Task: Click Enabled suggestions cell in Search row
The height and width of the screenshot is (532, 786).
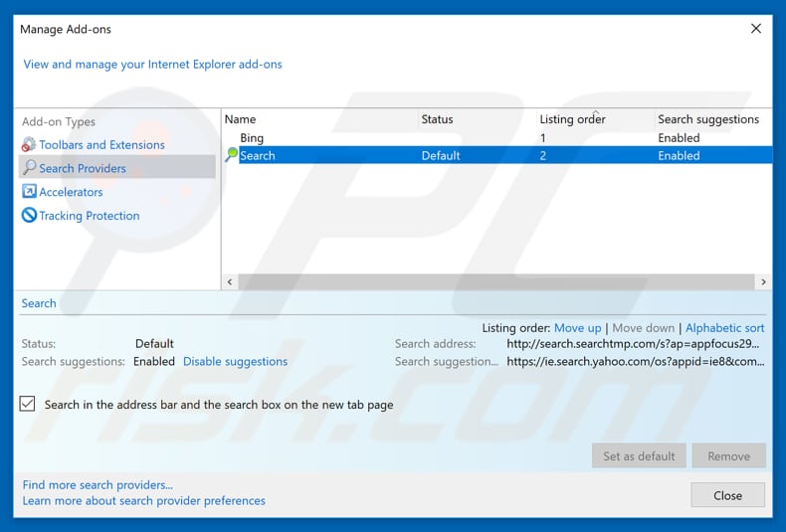Action: 679,155
